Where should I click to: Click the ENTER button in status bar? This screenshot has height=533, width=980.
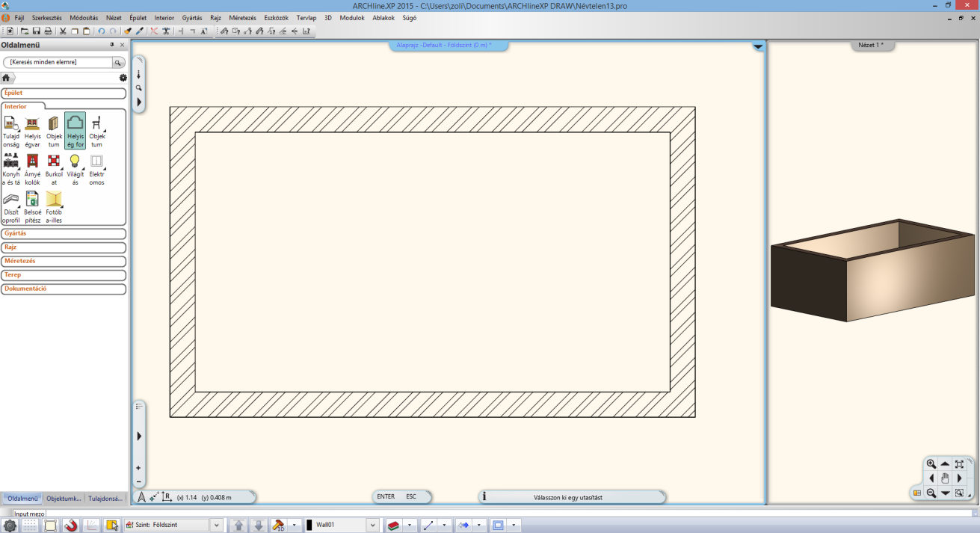pos(386,496)
